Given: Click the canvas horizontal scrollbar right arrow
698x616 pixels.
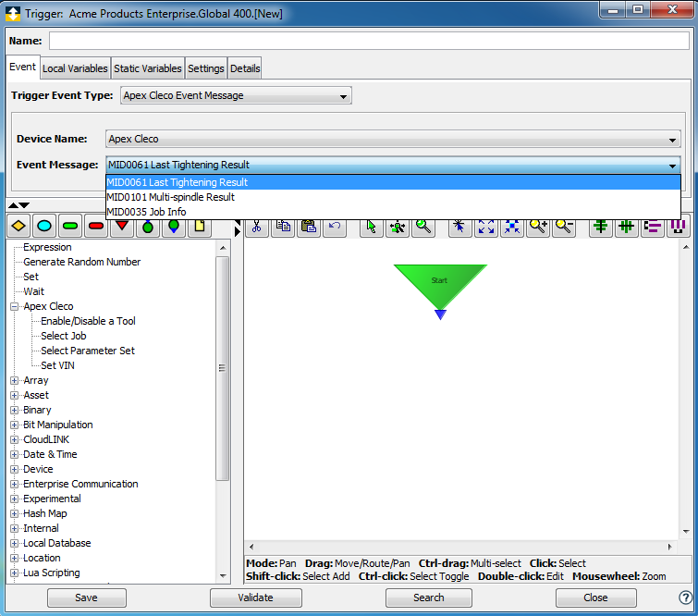Looking at the screenshot, I should click(670, 547).
